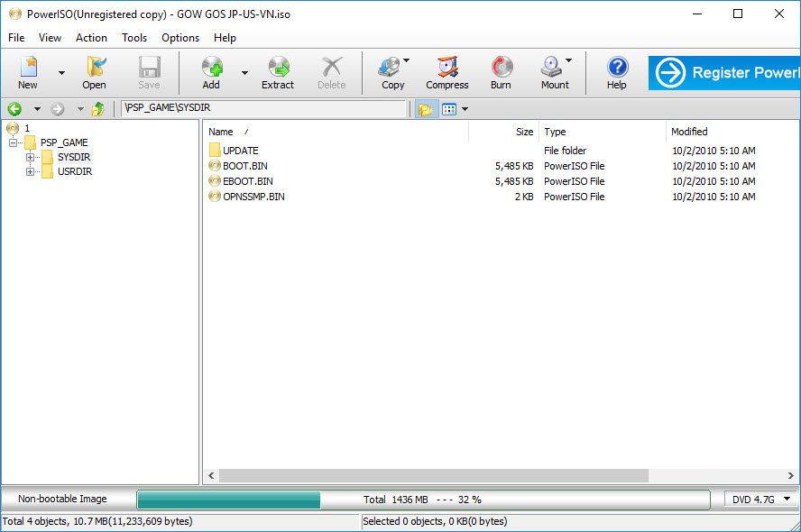Viewport: 801px width, 532px height.
Task: Open the Add button dropdown arrow
Action: [244, 73]
